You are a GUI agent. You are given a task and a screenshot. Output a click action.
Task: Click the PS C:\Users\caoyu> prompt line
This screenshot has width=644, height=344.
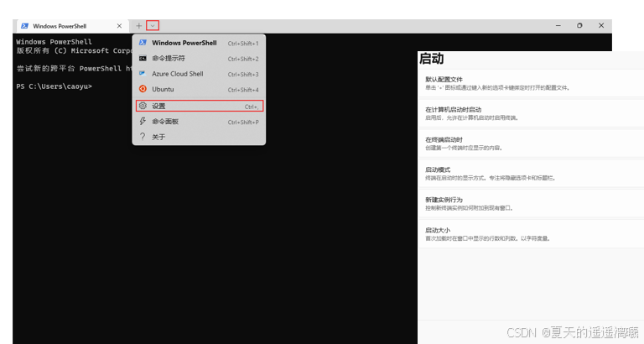coord(55,86)
